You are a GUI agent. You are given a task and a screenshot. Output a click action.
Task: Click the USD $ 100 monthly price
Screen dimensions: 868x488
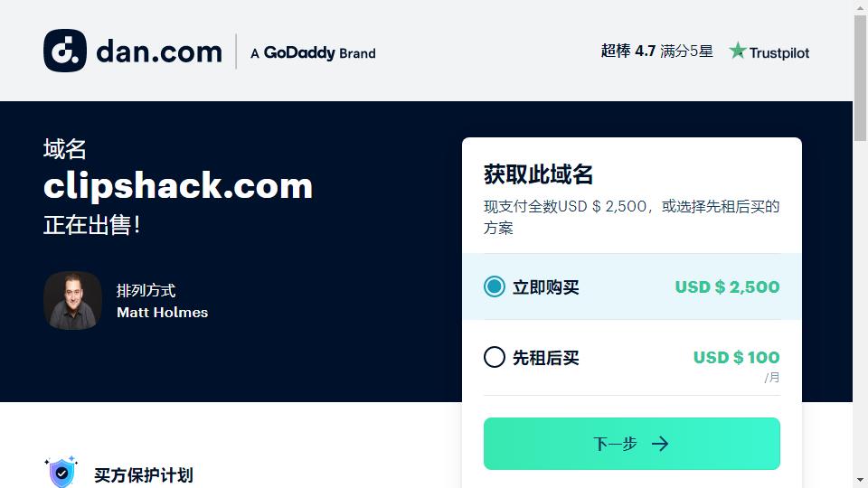736,358
